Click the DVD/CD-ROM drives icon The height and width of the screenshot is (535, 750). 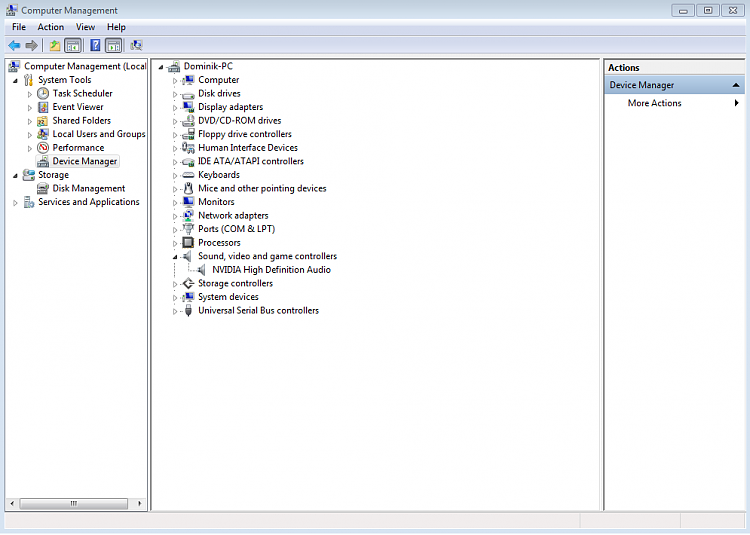[188, 120]
